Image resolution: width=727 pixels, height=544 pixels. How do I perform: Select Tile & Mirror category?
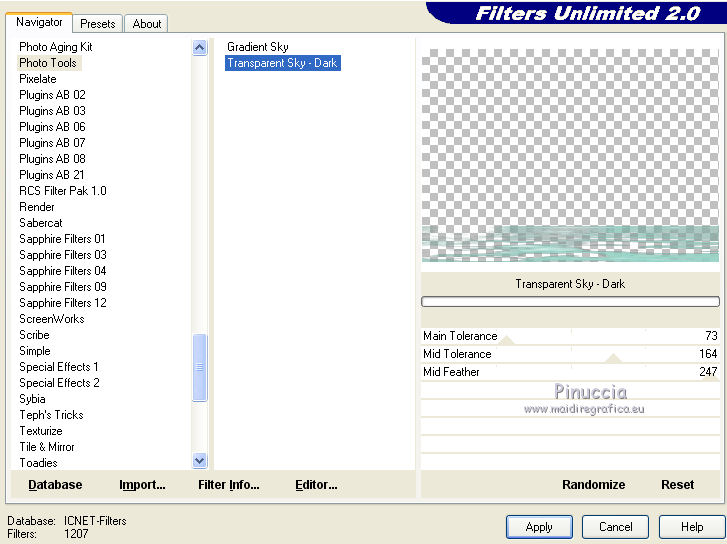pyautogui.click(x=47, y=447)
